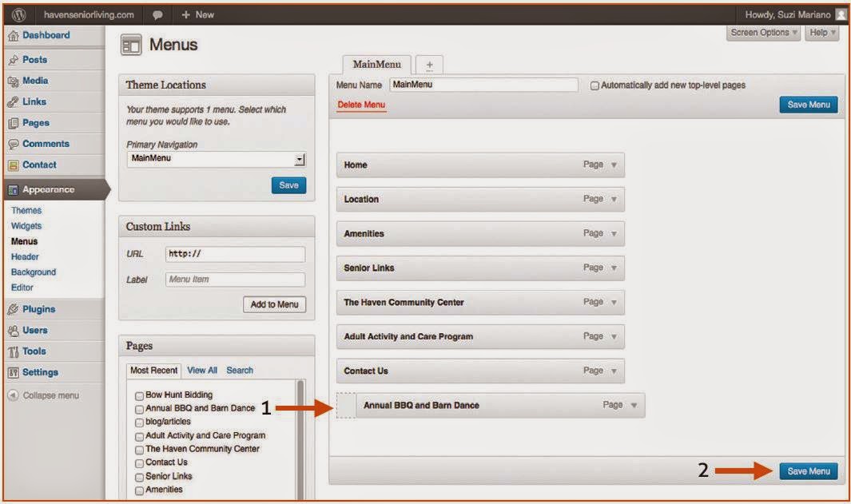The height and width of the screenshot is (504, 851).
Task: Check Adult Activity and Care Program page
Action: point(139,436)
